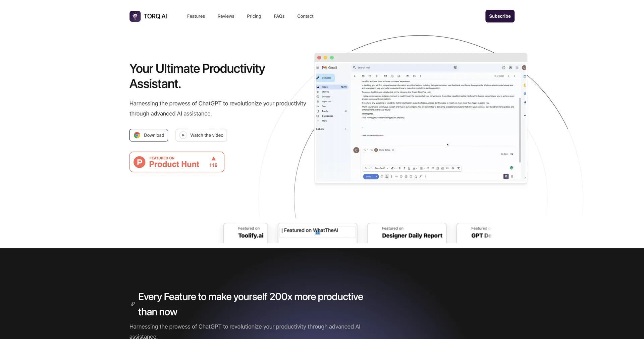The image size is (644, 339).
Task: Click the Send button in Gmail reply
Action: [369, 176]
